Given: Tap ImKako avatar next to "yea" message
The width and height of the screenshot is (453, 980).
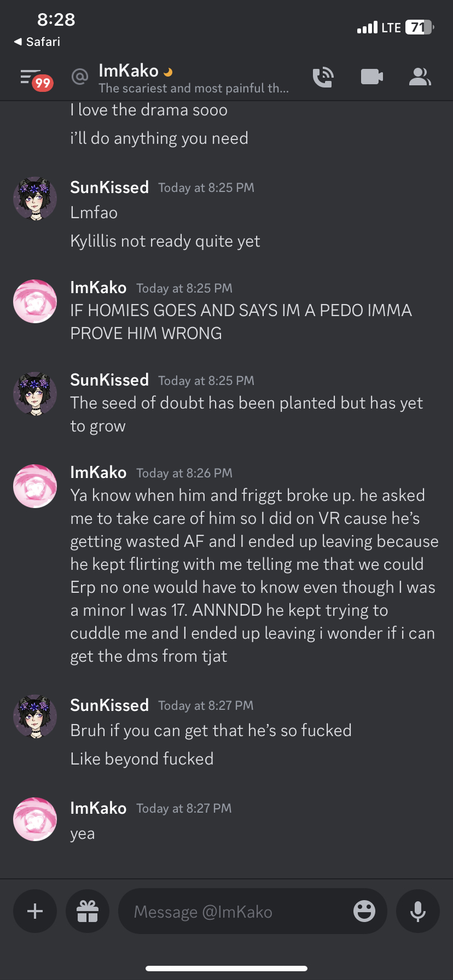Looking at the screenshot, I should [x=35, y=819].
